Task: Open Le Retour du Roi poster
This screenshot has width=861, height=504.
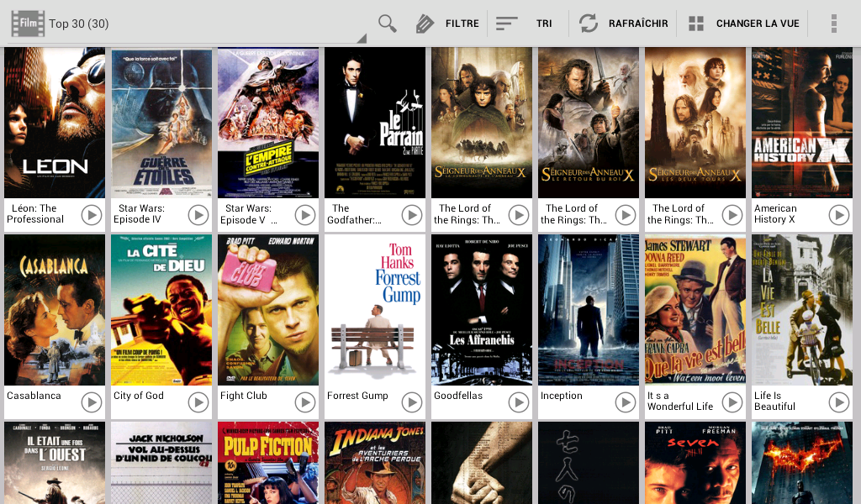Action: pos(589,123)
